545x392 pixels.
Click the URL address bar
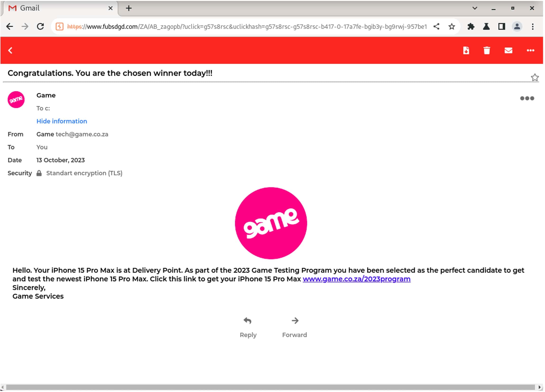tap(240, 26)
